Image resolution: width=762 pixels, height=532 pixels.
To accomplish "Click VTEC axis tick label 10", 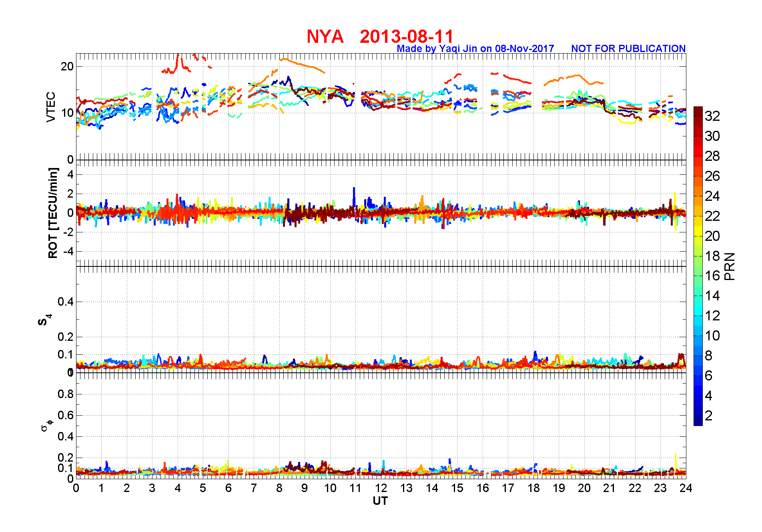I will [67, 113].
